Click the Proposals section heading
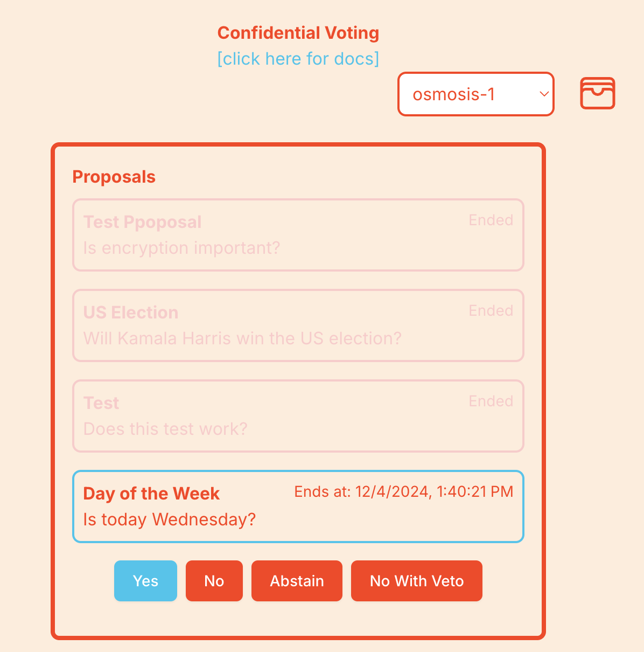The height and width of the screenshot is (652, 644). (114, 177)
